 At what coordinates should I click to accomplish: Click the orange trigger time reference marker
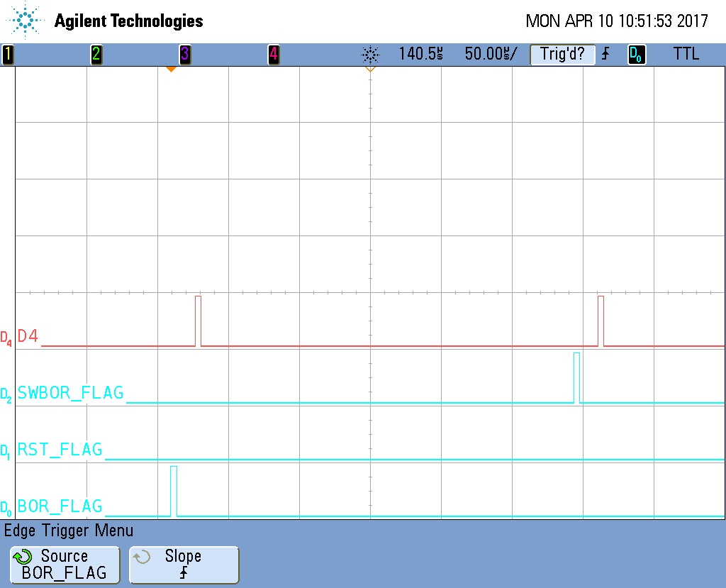pos(370,69)
